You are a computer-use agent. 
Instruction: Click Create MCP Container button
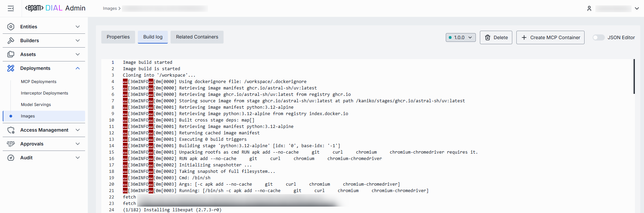[x=550, y=37]
